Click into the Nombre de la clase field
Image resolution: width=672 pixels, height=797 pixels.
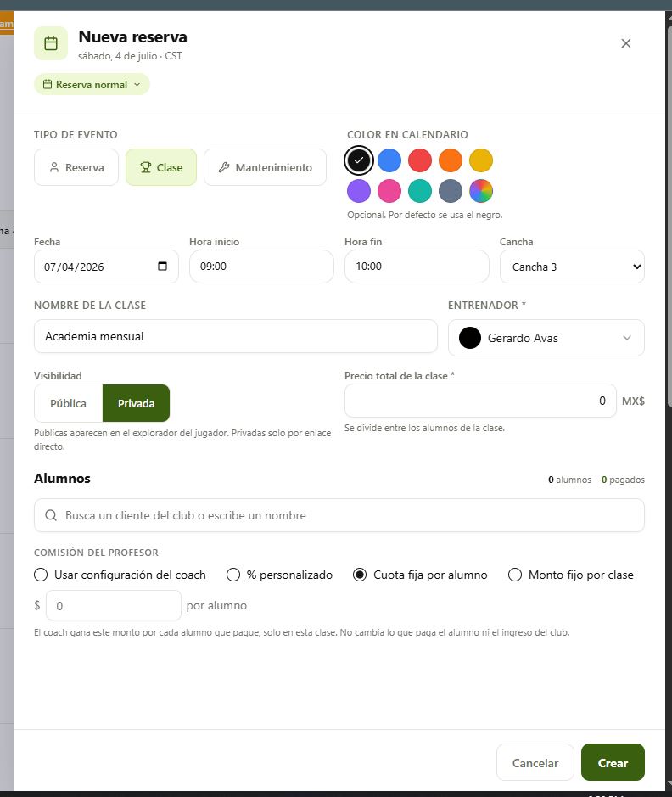(236, 336)
